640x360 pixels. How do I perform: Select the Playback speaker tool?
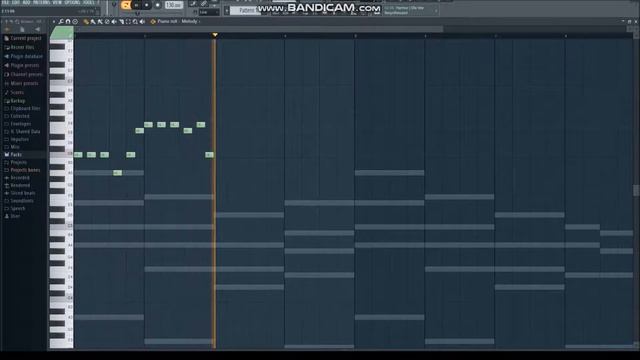[x=142, y=22]
